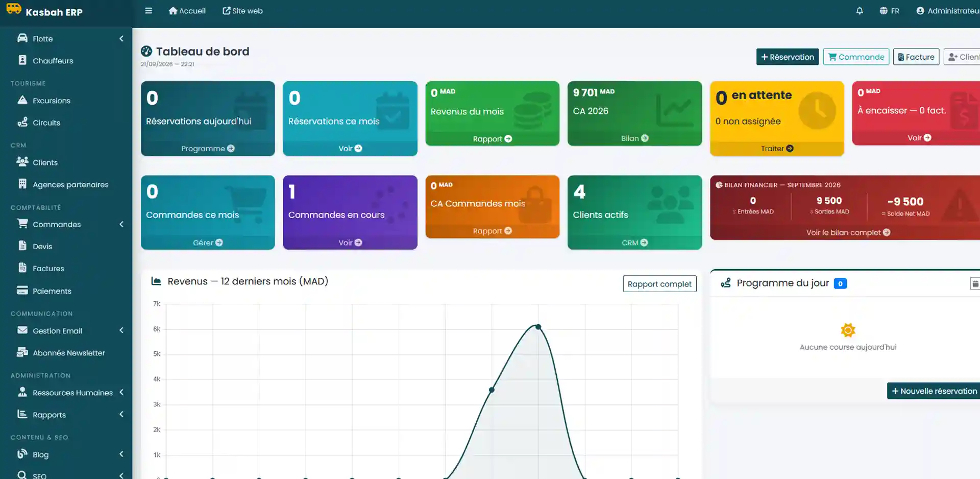The width and height of the screenshot is (980, 479).
Task: Click the Rapport complet button
Action: [659, 284]
